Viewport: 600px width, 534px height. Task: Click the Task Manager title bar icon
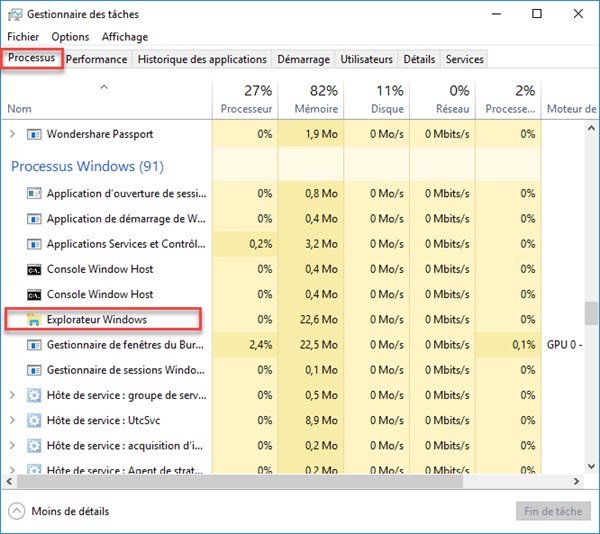[x=15, y=15]
